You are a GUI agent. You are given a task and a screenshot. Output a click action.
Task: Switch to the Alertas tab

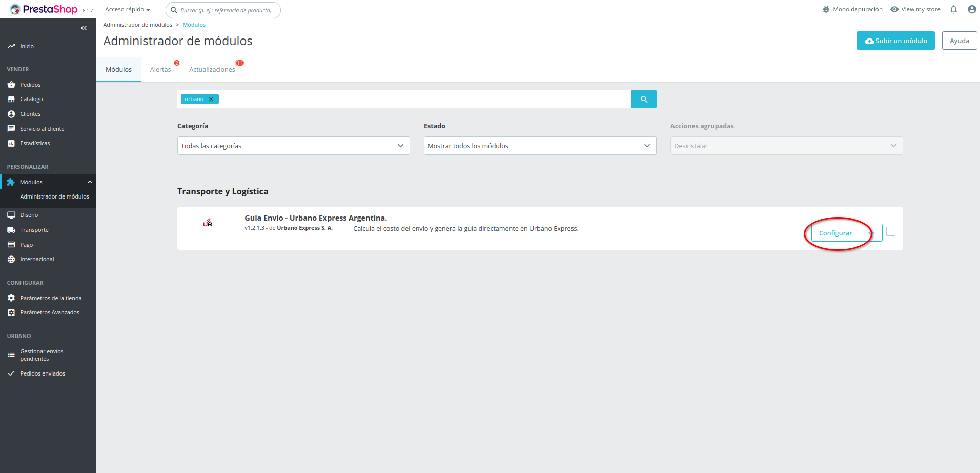(x=160, y=70)
